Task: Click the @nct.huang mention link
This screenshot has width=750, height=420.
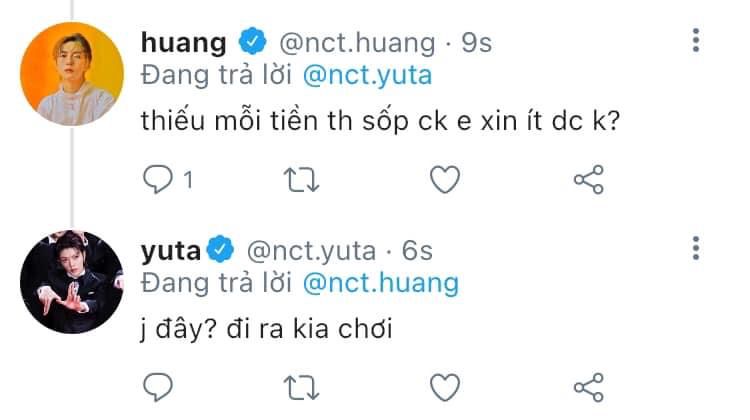Action: click(x=381, y=283)
